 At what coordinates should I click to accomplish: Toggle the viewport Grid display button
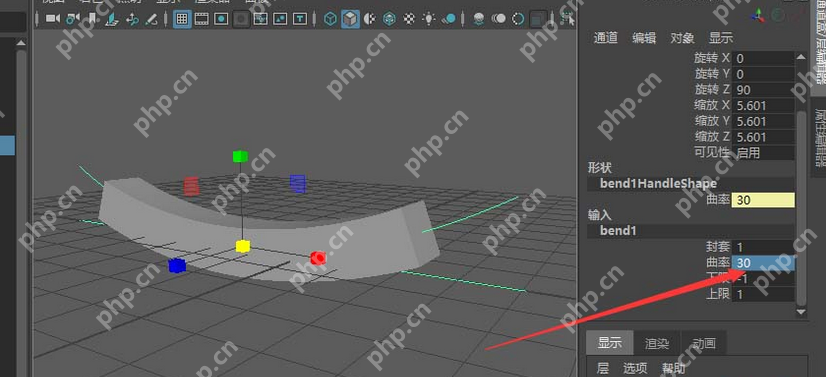coord(182,19)
